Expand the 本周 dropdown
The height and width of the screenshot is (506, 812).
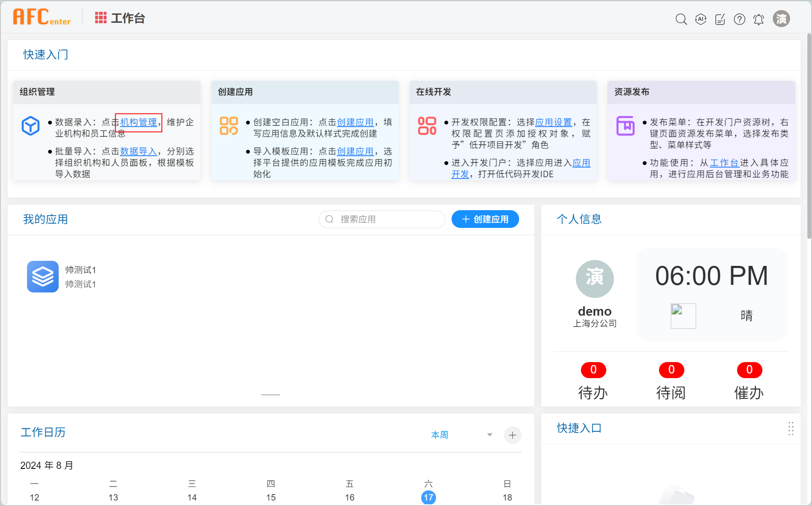(x=489, y=435)
